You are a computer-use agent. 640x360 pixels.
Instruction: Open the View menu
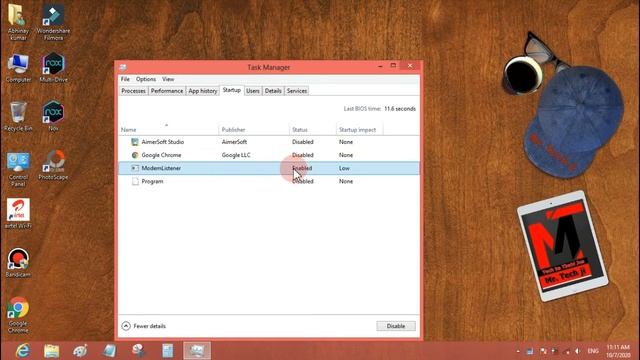(168, 79)
